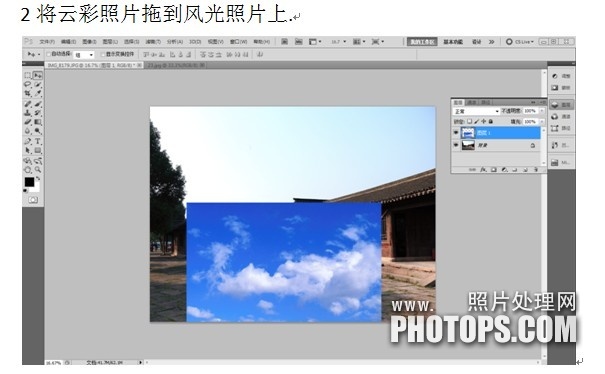
Task: Expand the opacity 100% slider arrow
Action: (x=542, y=111)
